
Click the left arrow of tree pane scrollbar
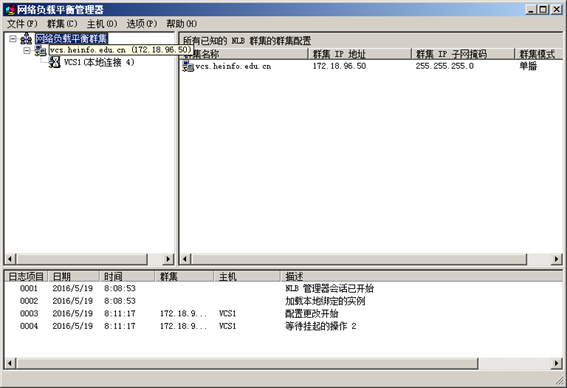click(10, 259)
